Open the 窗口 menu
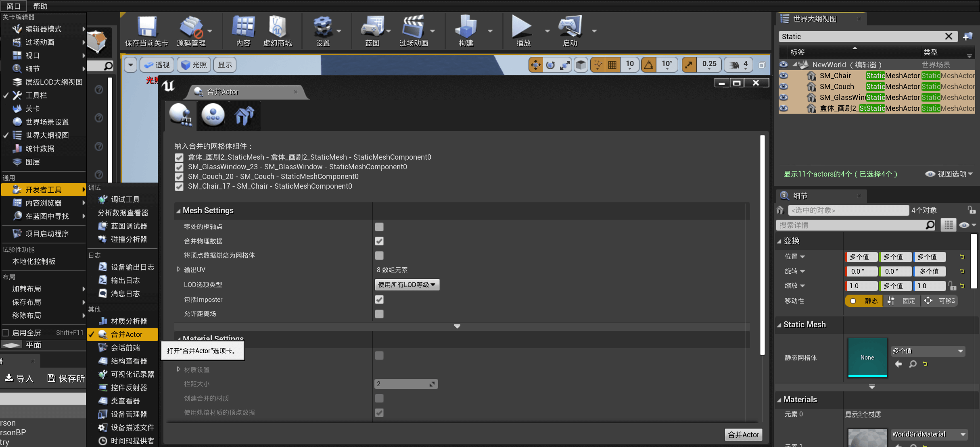Screen dimensions: 980x447 click(13, 6)
